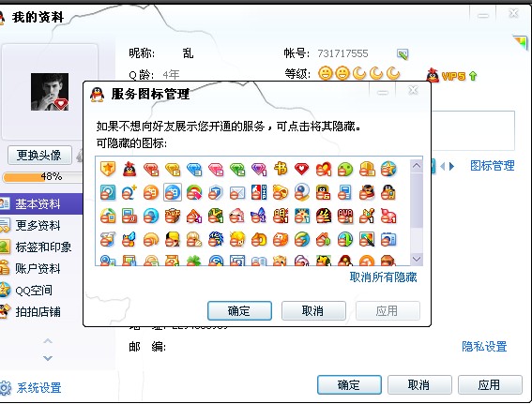Screen dimensions: 532x404
Task: Select the gold 书 book service icon
Action: [x=281, y=169]
